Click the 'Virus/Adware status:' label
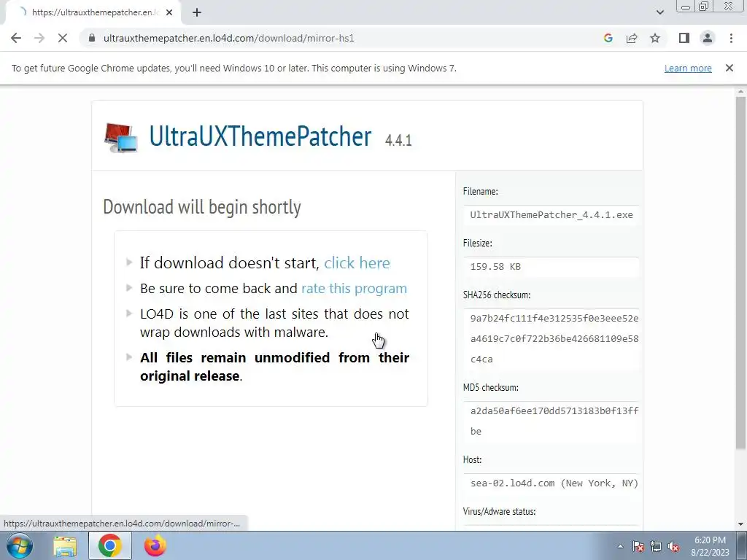Image resolution: width=747 pixels, height=560 pixels. point(499,511)
